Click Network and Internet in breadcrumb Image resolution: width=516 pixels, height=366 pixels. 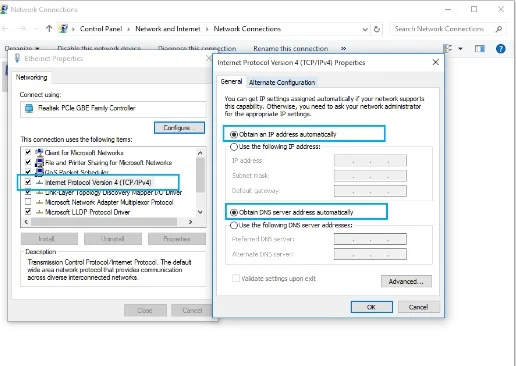pyautogui.click(x=168, y=29)
